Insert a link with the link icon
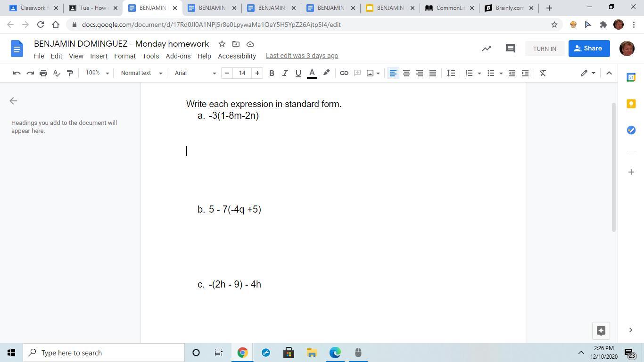The image size is (644, 362). [344, 73]
